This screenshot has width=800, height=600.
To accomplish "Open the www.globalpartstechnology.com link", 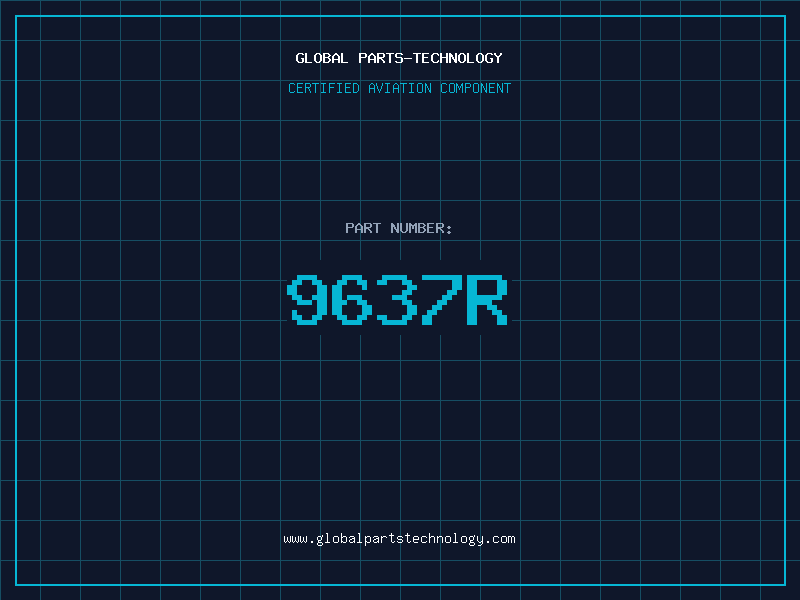I will pyautogui.click(x=399, y=539).
